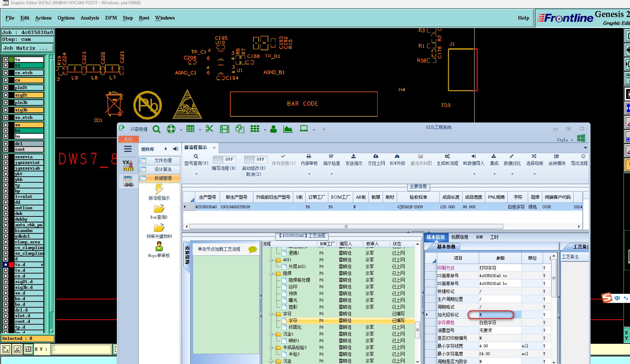Click the green user person icon
The width and height of the screenshot is (630, 364).
(x=273, y=129)
